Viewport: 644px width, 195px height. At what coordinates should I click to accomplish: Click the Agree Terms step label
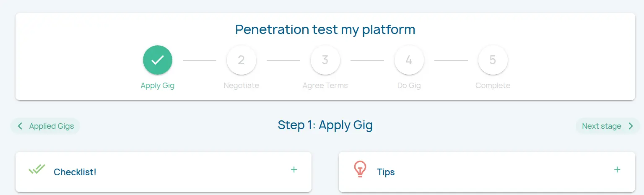point(325,86)
